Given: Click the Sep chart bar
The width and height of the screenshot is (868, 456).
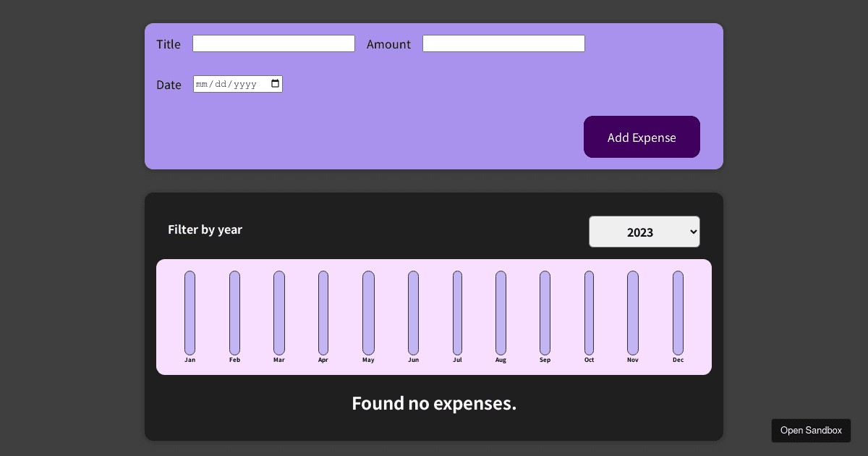Looking at the screenshot, I should pos(545,313).
